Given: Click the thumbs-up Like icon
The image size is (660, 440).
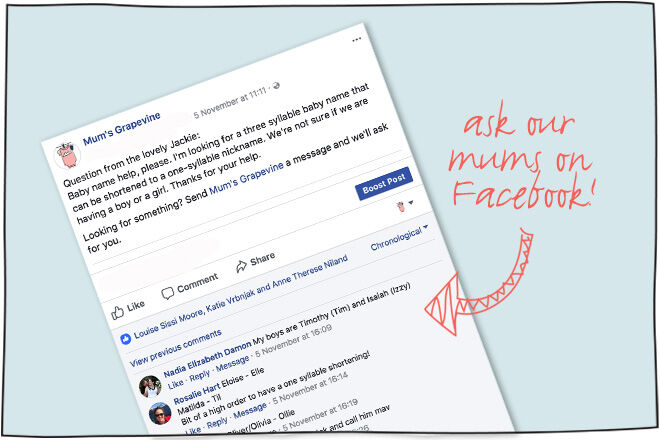Looking at the screenshot, I should pyautogui.click(x=117, y=312).
